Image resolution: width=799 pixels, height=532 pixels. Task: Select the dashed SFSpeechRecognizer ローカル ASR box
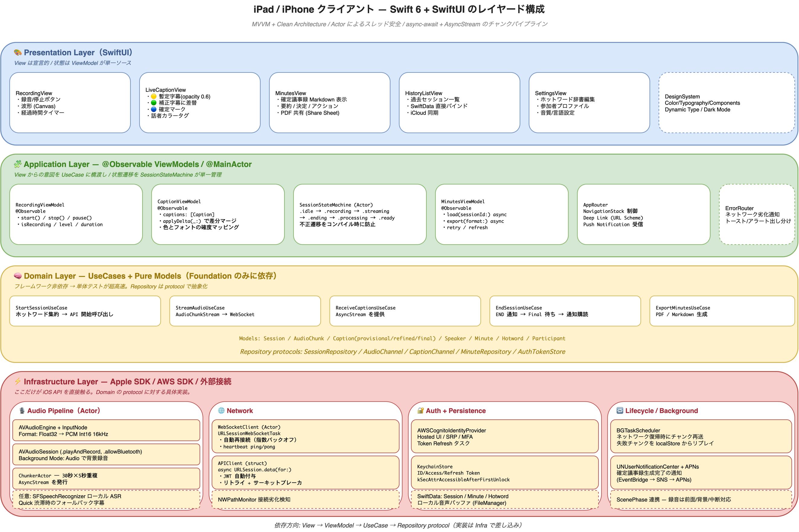(106, 499)
